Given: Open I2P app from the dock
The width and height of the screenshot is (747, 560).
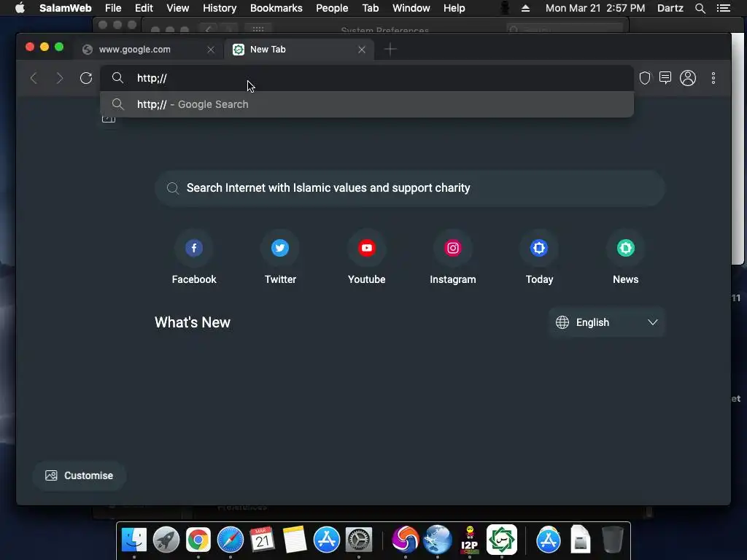Looking at the screenshot, I should tap(470, 540).
